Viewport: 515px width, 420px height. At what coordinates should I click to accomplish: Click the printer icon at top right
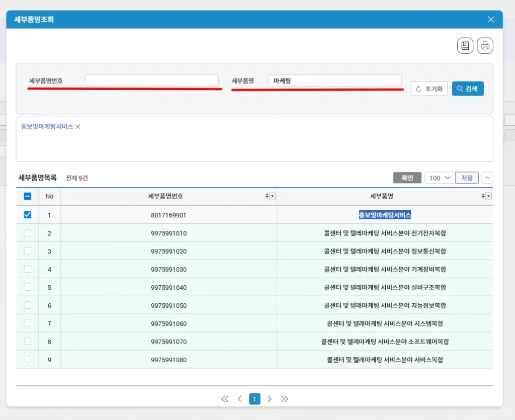(485, 46)
